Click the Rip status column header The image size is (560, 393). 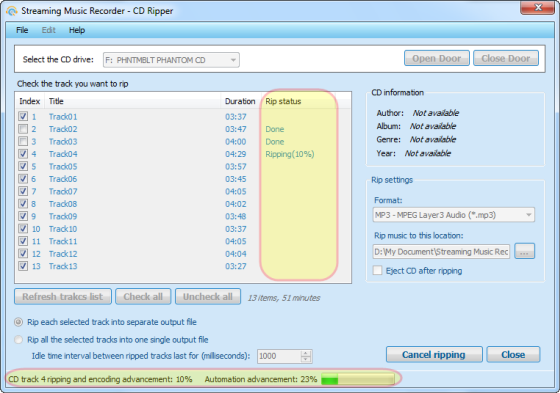pyautogui.click(x=298, y=101)
